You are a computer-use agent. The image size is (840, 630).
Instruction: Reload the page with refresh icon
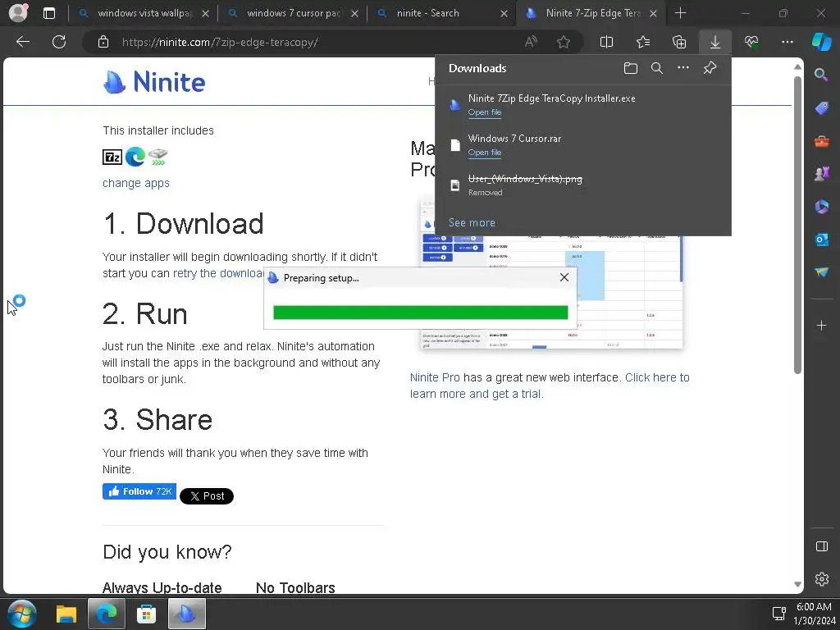click(59, 42)
